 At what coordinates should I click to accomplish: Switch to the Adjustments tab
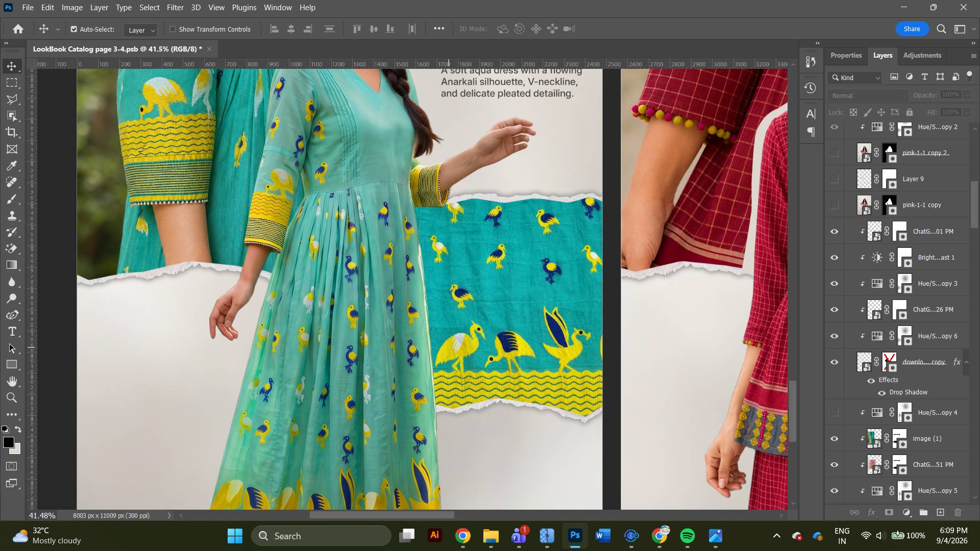tap(922, 55)
